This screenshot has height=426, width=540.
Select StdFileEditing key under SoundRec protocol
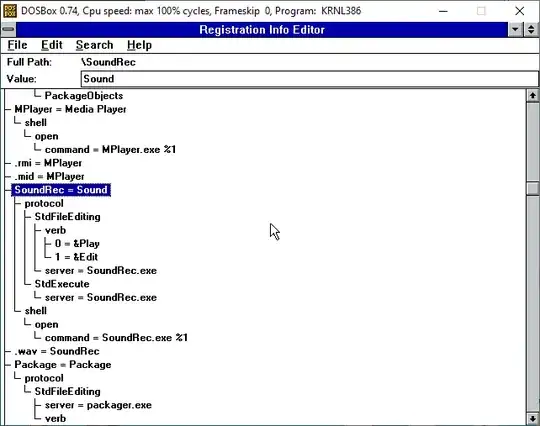coord(68,217)
